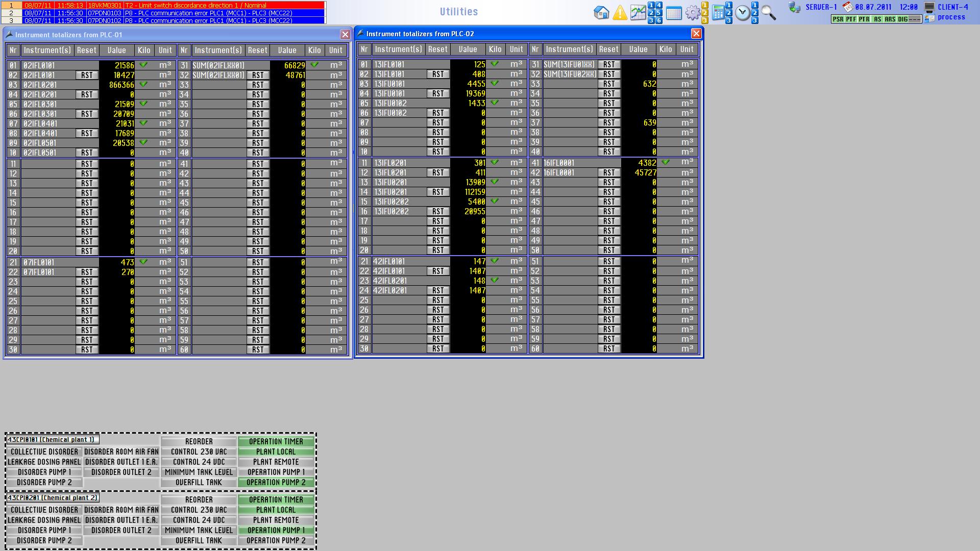
Task: Click the clock timer icon
Action: pos(743,13)
